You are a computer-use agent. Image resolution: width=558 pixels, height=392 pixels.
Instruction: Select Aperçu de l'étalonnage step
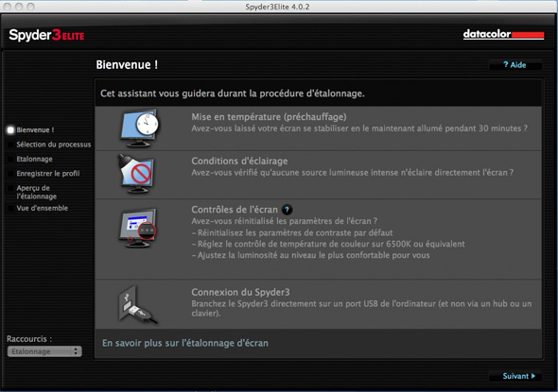(x=37, y=192)
